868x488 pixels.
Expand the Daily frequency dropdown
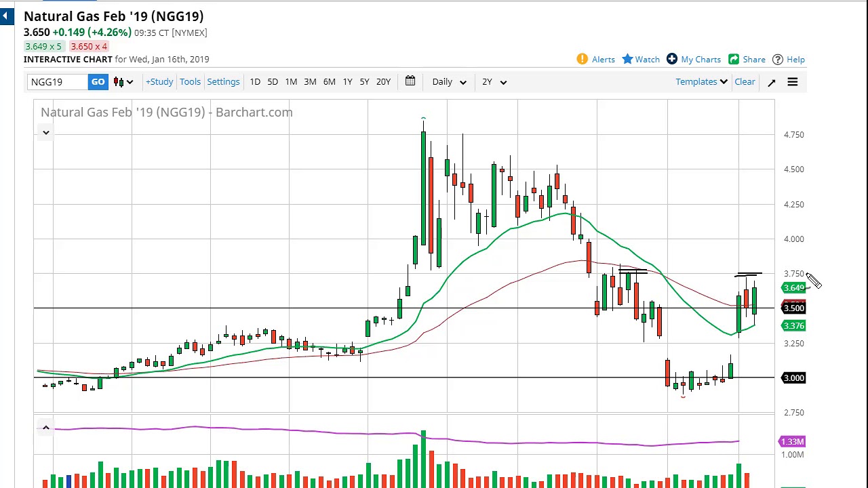coord(449,82)
